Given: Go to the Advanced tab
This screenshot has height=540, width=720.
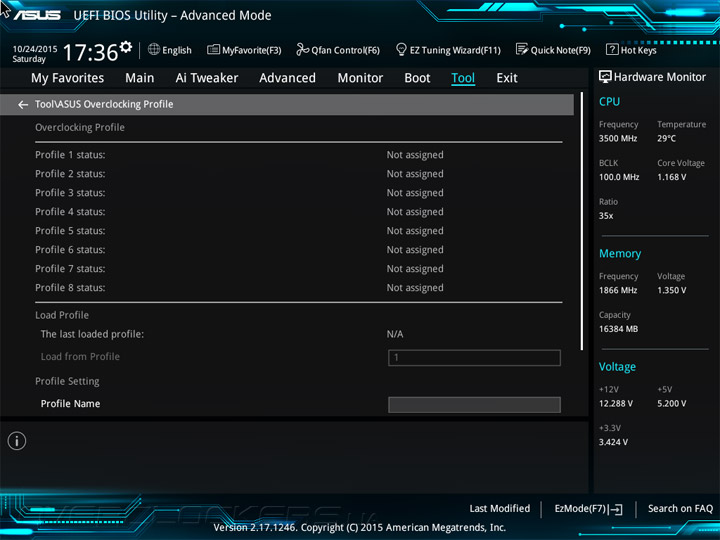Looking at the screenshot, I should click(287, 78).
